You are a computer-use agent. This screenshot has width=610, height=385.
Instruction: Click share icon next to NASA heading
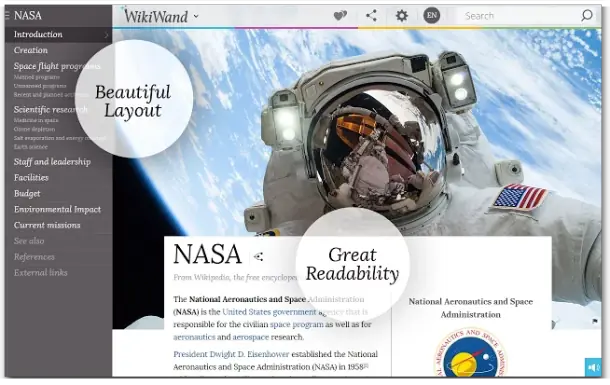pyautogui.click(x=258, y=256)
